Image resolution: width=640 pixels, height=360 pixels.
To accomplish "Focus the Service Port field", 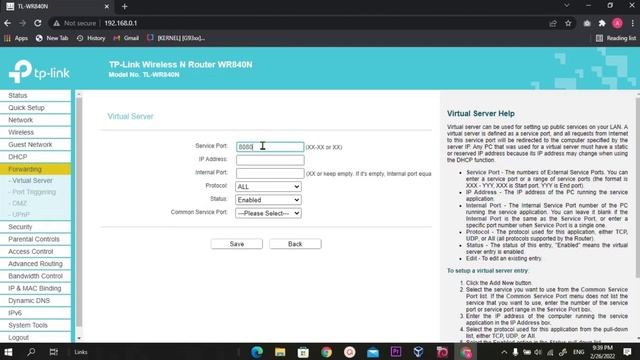I will pyautogui.click(x=270, y=147).
